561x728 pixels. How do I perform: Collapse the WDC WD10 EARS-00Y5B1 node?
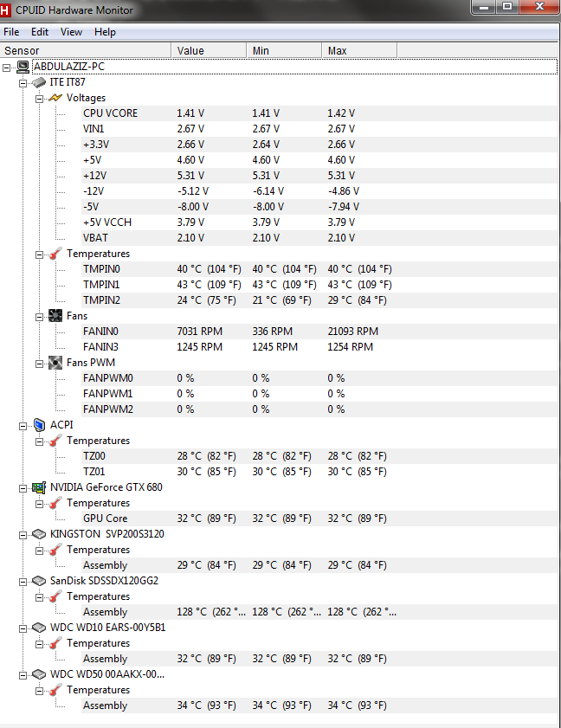click(23, 628)
